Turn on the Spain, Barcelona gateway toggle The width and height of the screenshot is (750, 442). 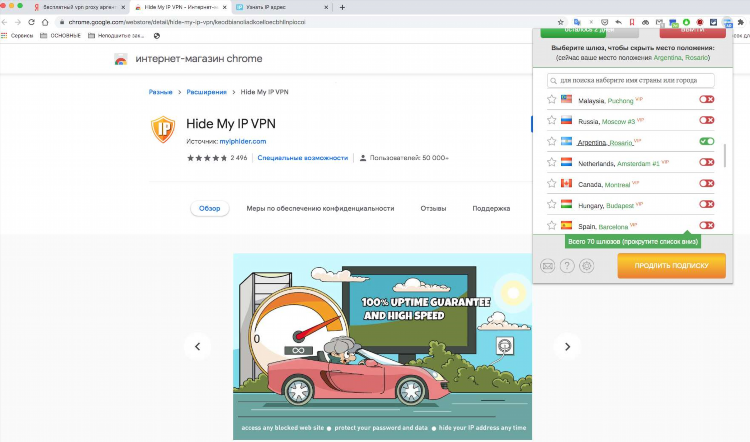click(706, 225)
